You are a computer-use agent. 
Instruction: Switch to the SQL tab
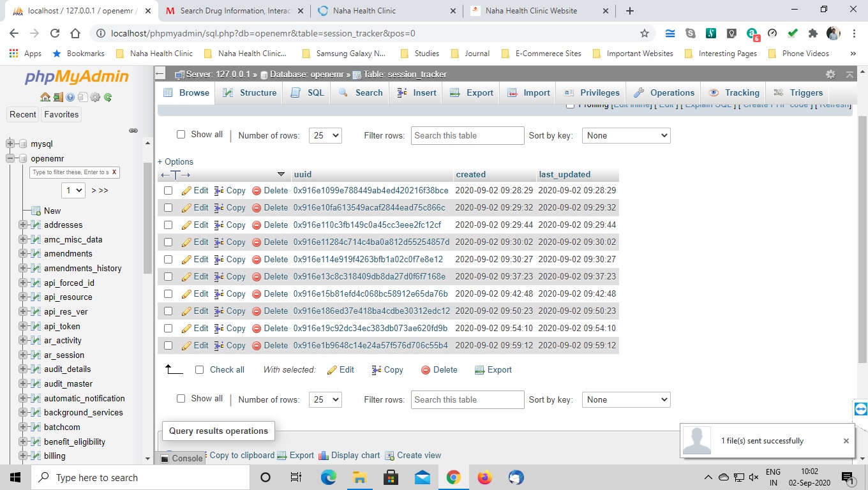point(306,93)
